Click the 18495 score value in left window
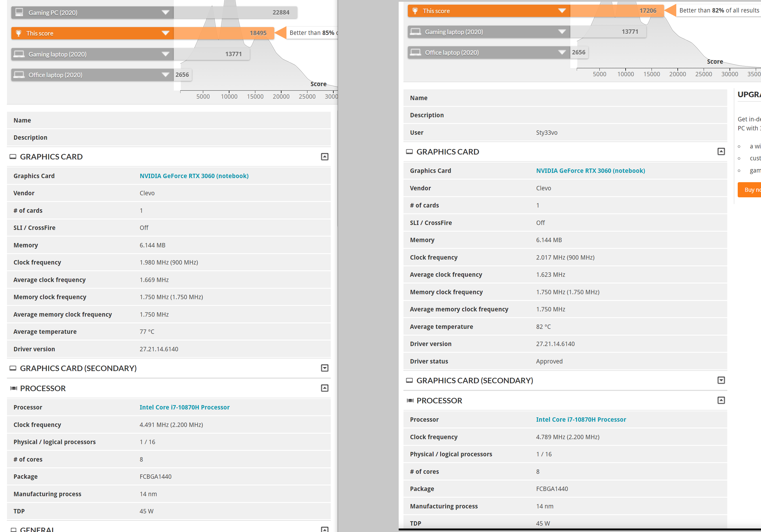This screenshot has height=532, width=761. [x=258, y=33]
